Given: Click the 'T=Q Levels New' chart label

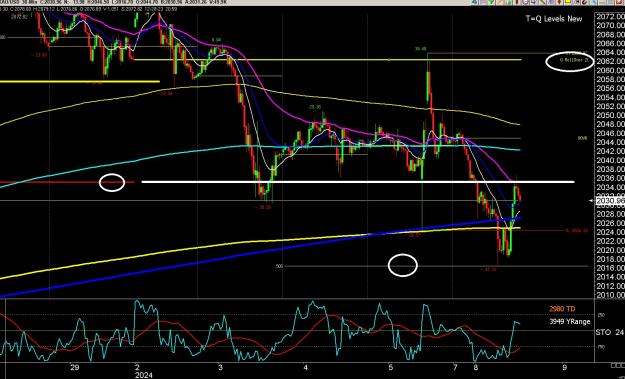Looking at the screenshot, I should tap(554, 19).
